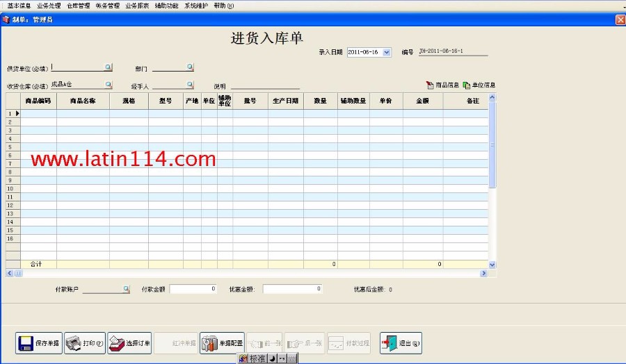Click the 付款金额 amount field
Viewport: 626px width, 364px height.
pos(193,289)
